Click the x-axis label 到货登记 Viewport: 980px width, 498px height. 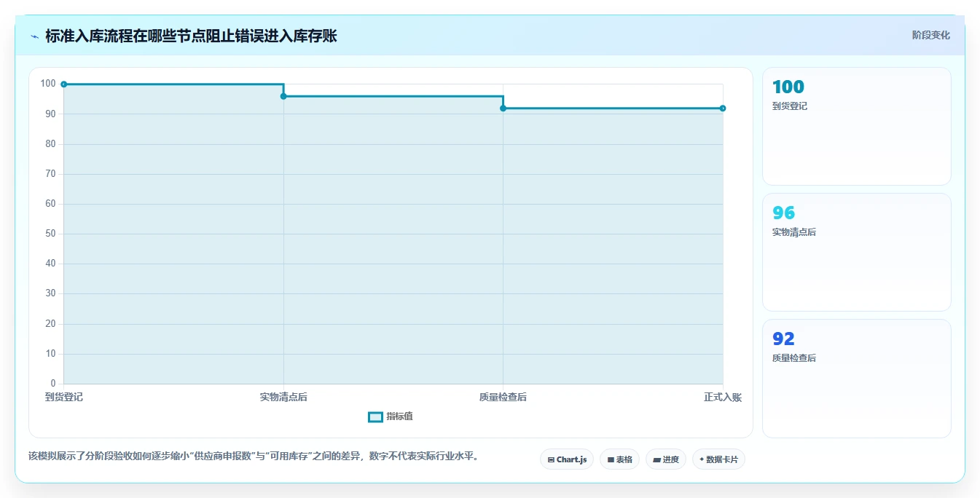[x=64, y=397]
